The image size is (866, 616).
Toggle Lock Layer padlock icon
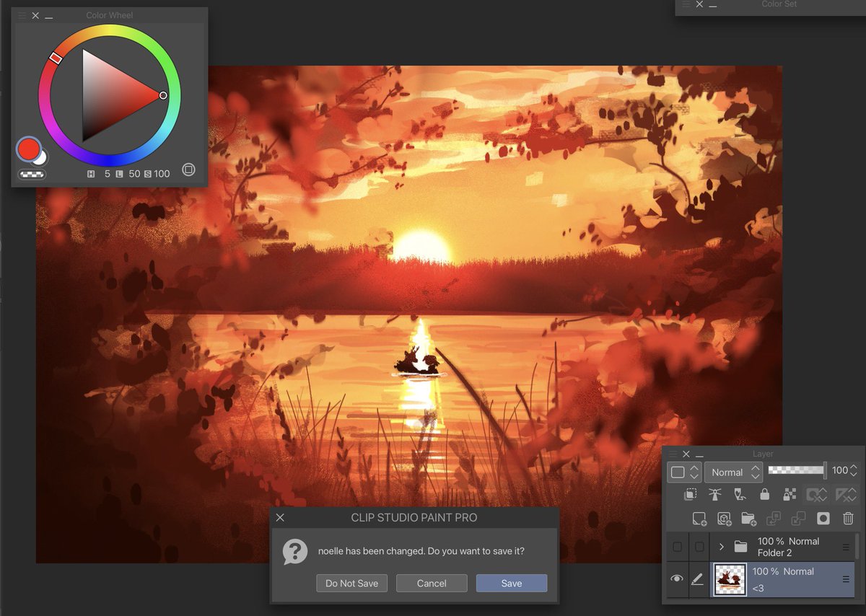[765, 495]
